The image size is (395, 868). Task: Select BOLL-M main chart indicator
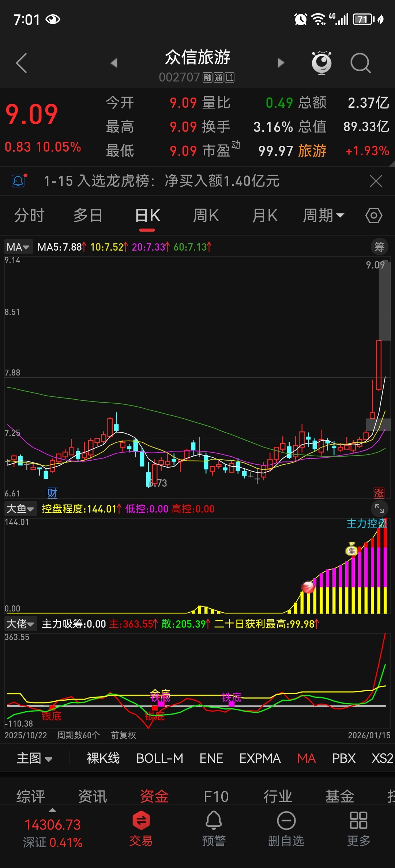click(x=160, y=758)
